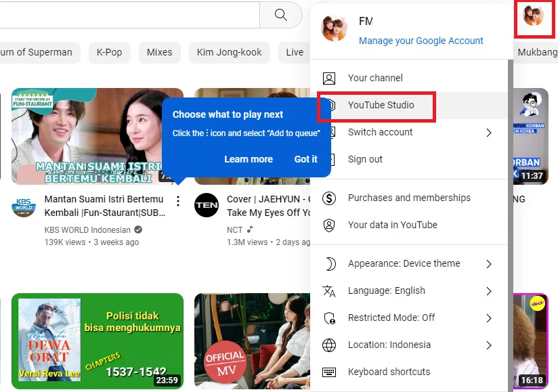Select the K-Pop filter chip
This screenshot has height=392, width=558.
(x=109, y=52)
